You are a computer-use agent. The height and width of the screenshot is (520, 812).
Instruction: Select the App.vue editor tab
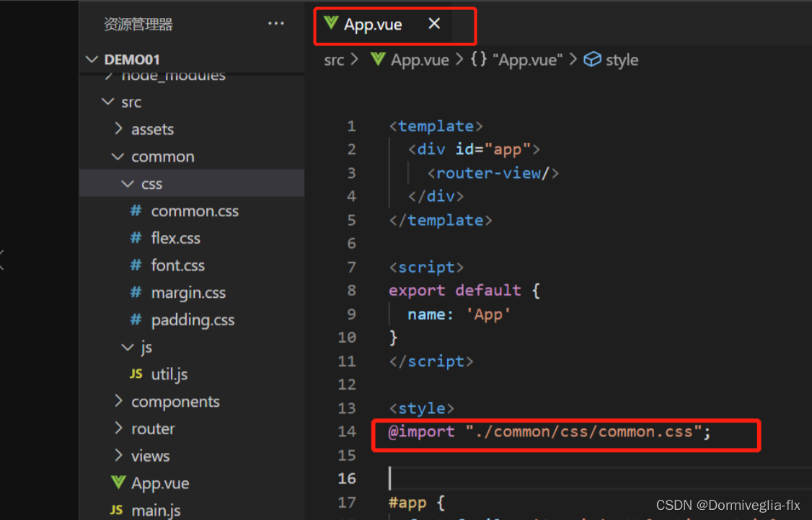point(383,25)
